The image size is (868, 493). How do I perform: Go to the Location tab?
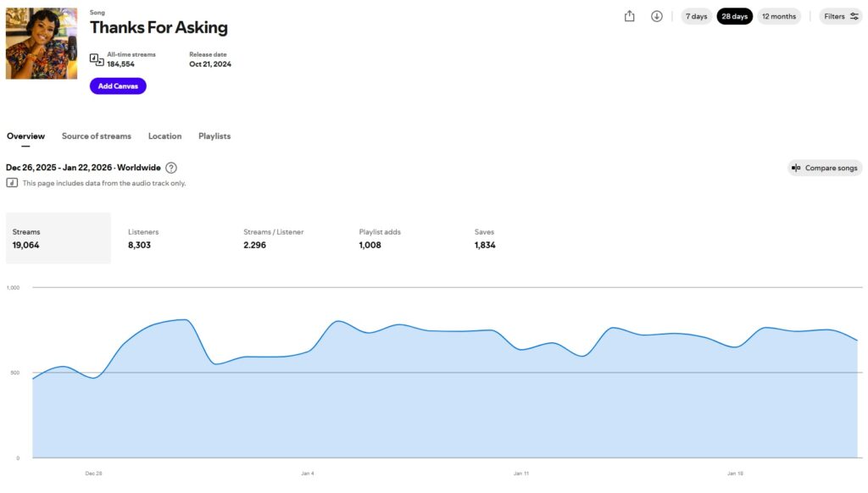click(x=164, y=136)
